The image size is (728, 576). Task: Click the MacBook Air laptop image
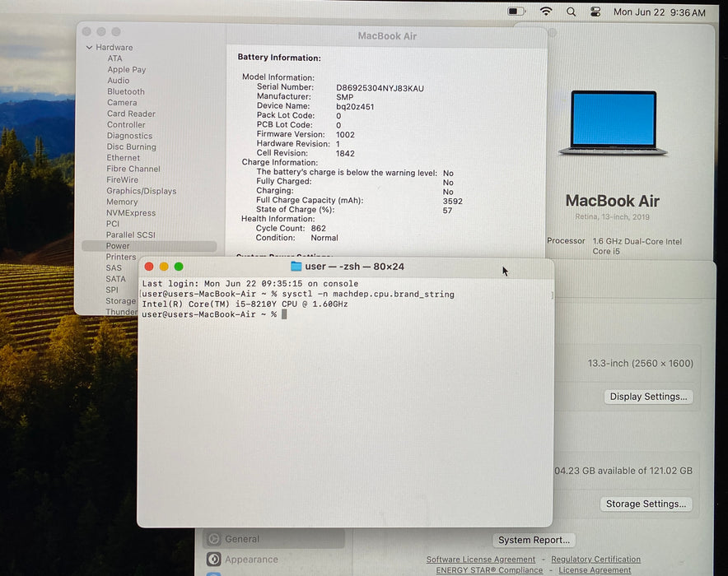click(x=614, y=123)
